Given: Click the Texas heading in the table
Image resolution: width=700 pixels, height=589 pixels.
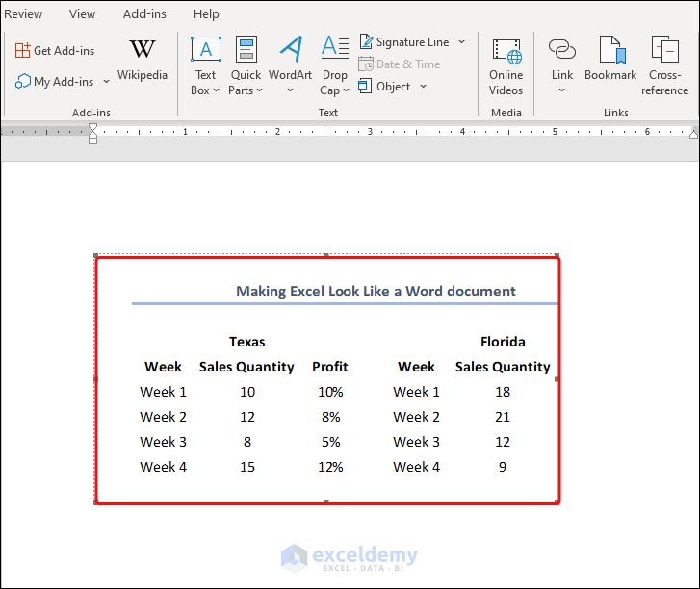Looking at the screenshot, I should tap(246, 342).
